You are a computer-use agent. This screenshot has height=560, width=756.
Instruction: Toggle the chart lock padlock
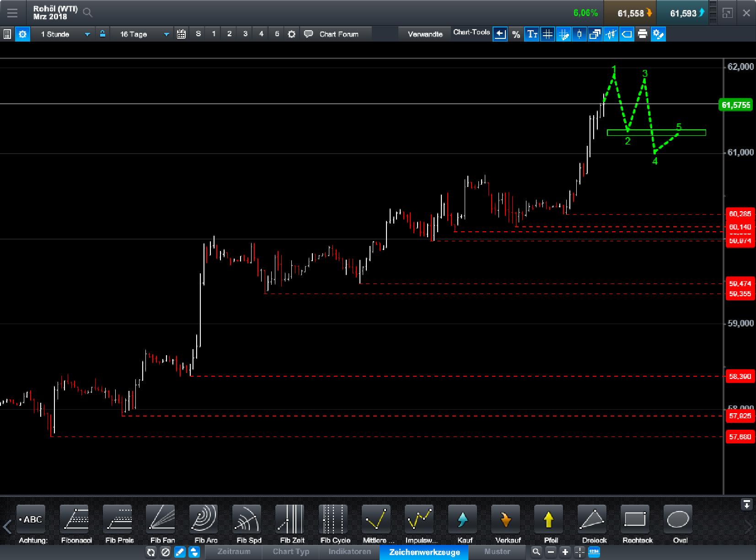102,34
